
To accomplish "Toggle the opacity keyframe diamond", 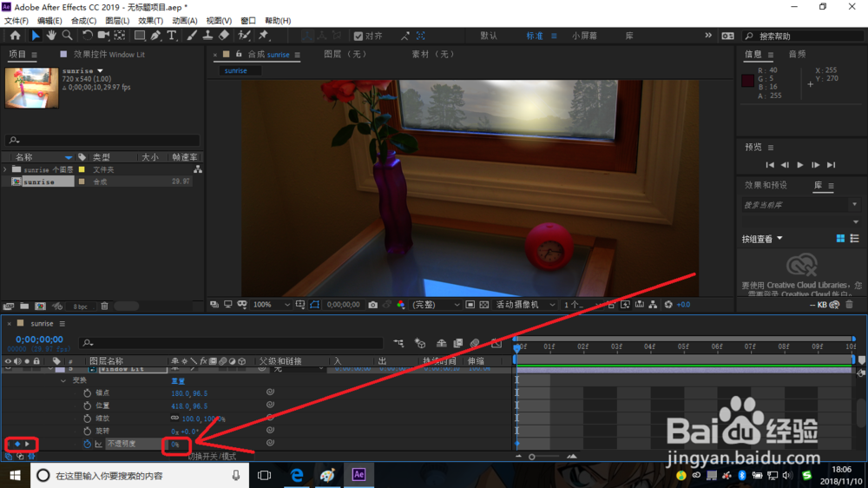I will coord(17,444).
